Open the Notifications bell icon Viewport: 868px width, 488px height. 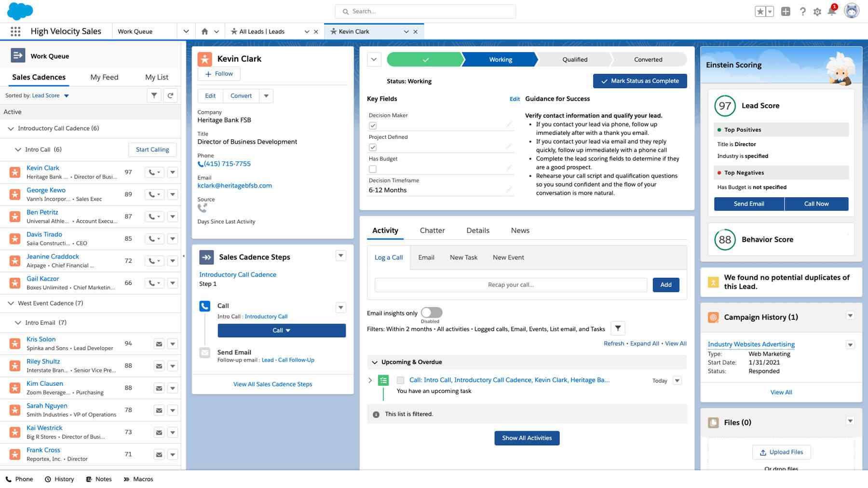click(832, 12)
